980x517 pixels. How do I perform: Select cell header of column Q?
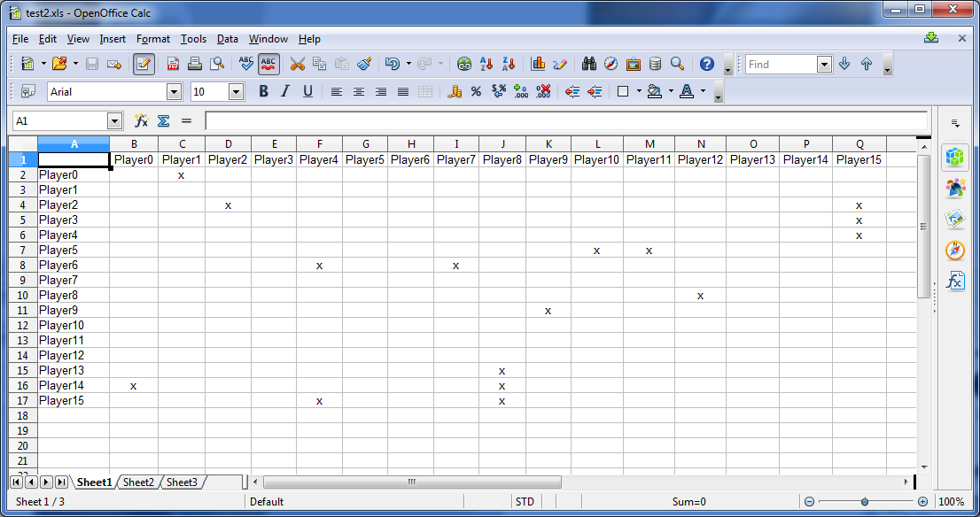pyautogui.click(x=858, y=143)
